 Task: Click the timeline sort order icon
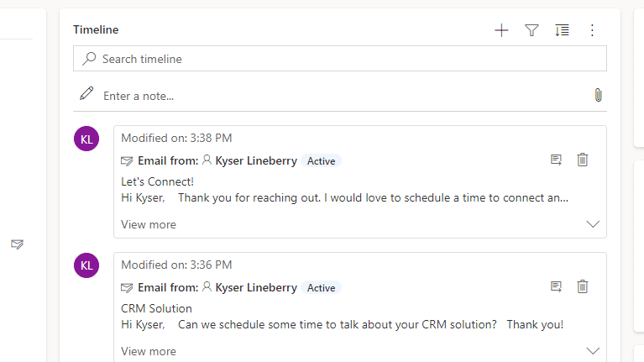click(x=562, y=30)
